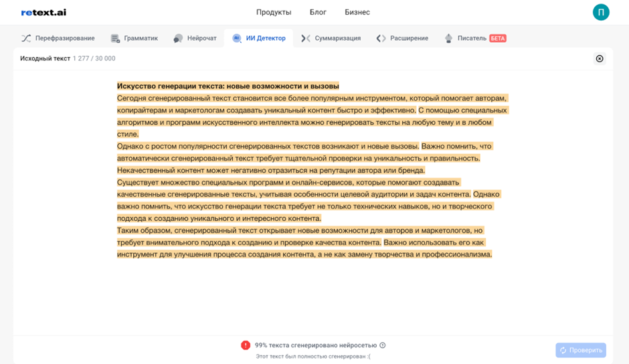Open the Продукты menu
Screen dimensions: 629x364
274,12
